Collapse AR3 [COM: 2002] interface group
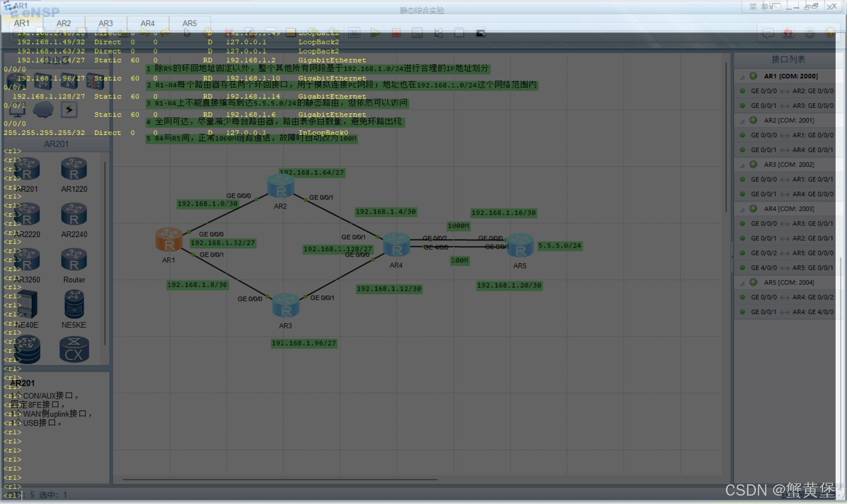The image size is (847, 504). tap(742, 165)
